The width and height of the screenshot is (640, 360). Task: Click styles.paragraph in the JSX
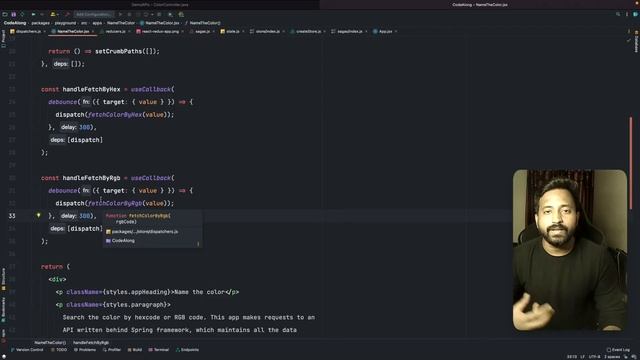pos(136,304)
